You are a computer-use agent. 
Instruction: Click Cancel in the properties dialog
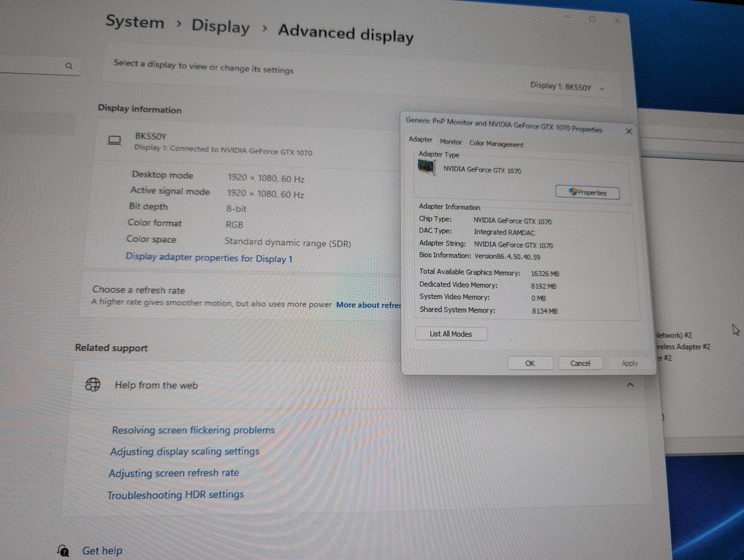click(580, 363)
